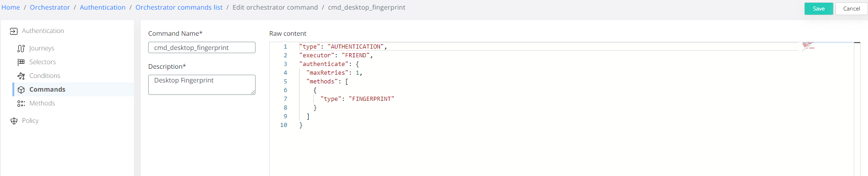
Task: Click the Authentication section icon in sidebar
Action: [14, 31]
